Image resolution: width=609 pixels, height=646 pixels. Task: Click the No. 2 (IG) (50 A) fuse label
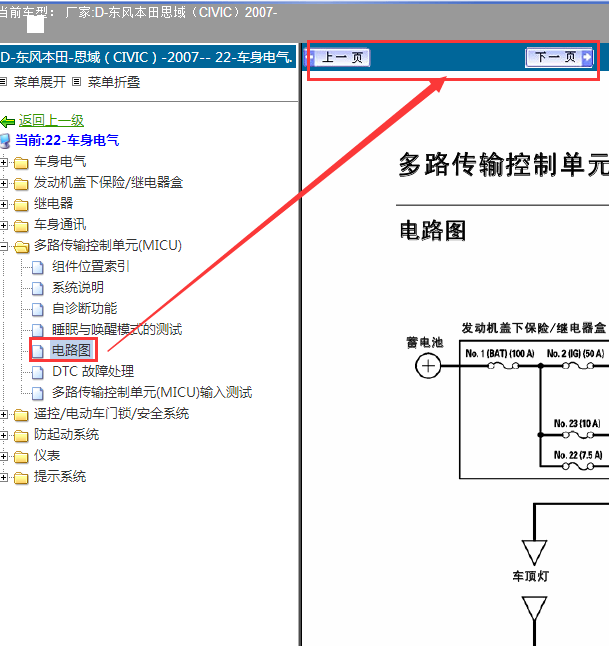click(x=576, y=353)
